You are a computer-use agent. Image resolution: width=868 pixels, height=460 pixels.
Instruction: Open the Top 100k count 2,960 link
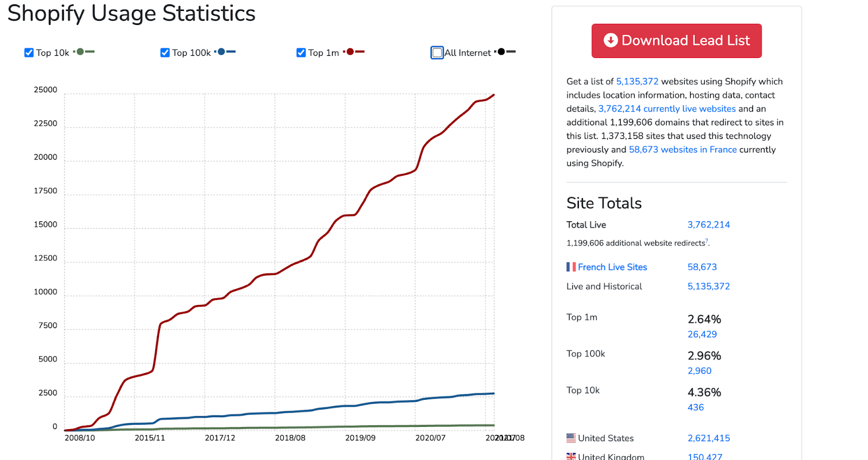coord(700,371)
